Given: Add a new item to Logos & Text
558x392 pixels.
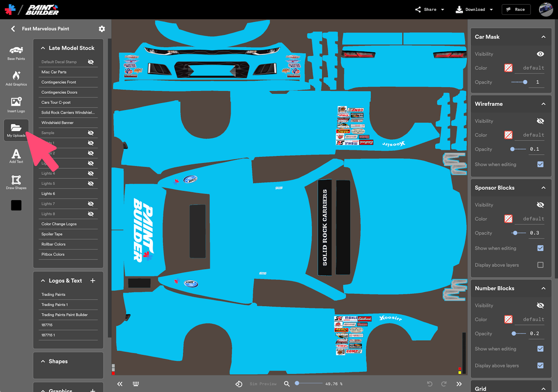Looking at the screenshot, I should click(92, 281).
